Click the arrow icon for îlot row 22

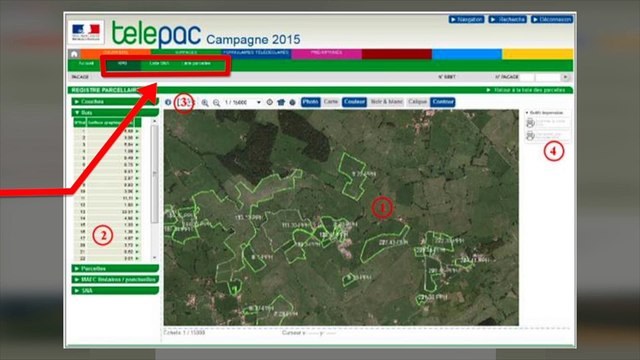click(x=137, y=258)
